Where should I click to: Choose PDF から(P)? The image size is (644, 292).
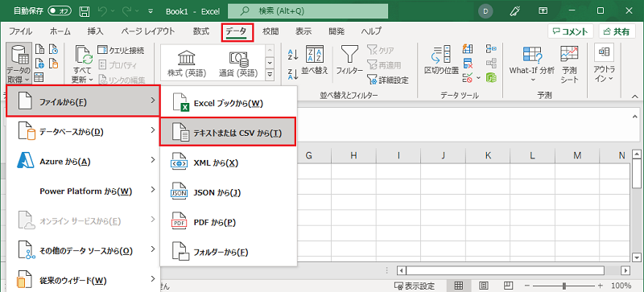point(229,222)
